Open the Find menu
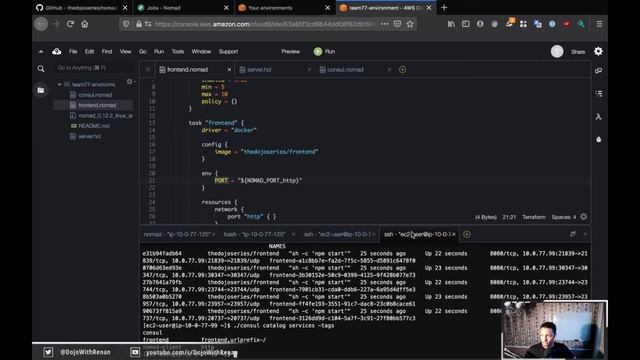This screenshot has width=640, height=360. [x=107, y=51]
